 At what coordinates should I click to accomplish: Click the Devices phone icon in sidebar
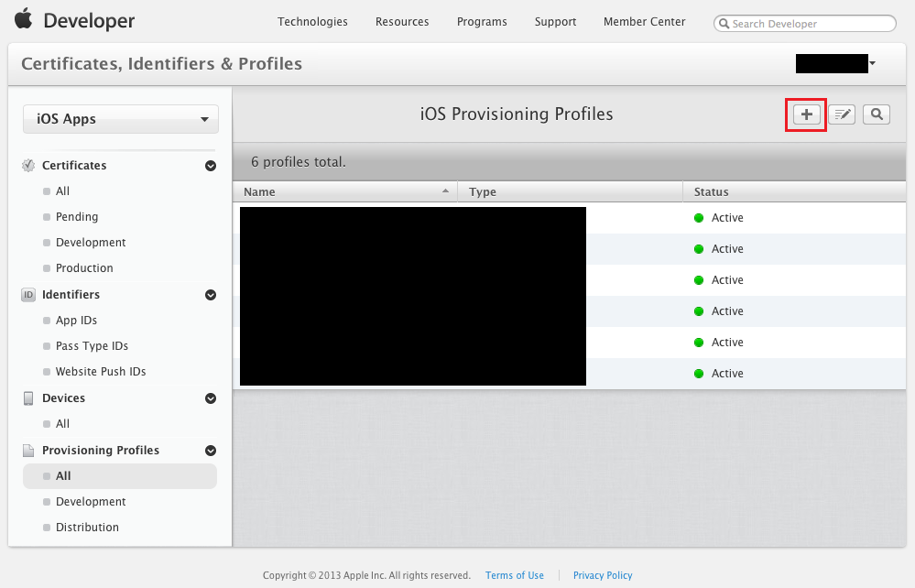pyautogui.click(x=28, y=398)
